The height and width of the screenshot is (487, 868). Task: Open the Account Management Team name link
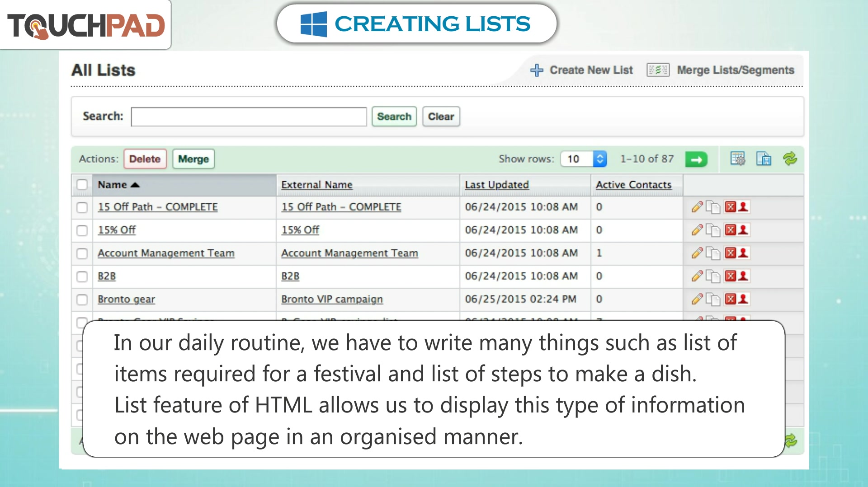(166, 253)
